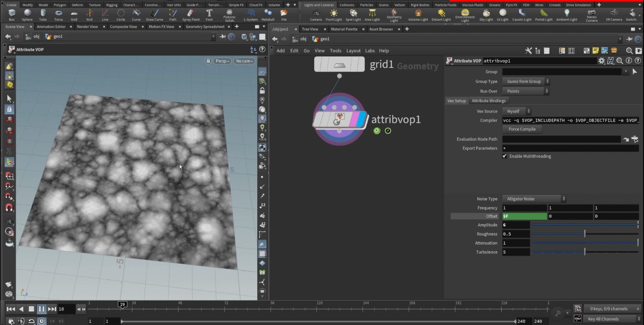The image size is (644, 325).
Task: Switch to the Attribute Bindings tab
Action: pyautogui.click(x=488, y=101)
